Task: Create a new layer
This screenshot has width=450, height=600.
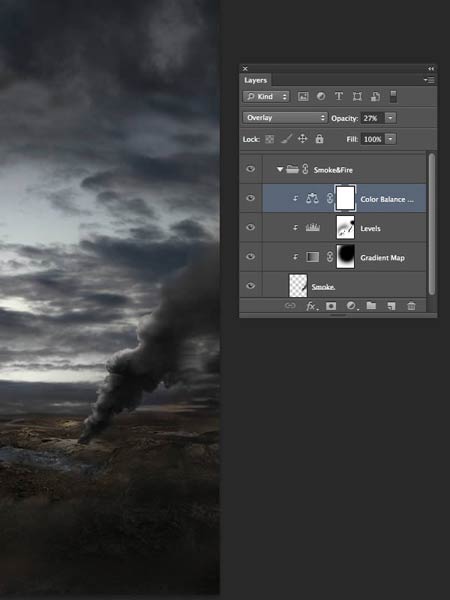Action: 391,306
